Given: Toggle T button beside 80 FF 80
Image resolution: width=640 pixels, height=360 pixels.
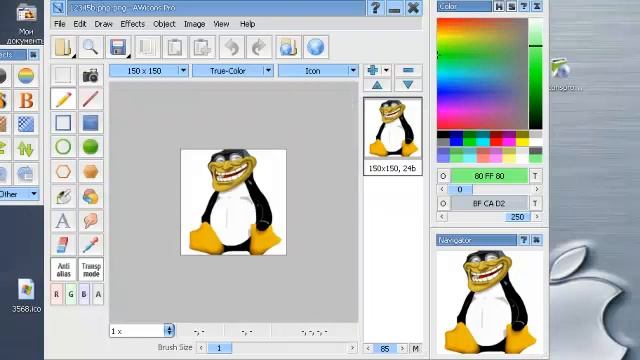Looking at the screenshot, I should (x=535, y=176).
